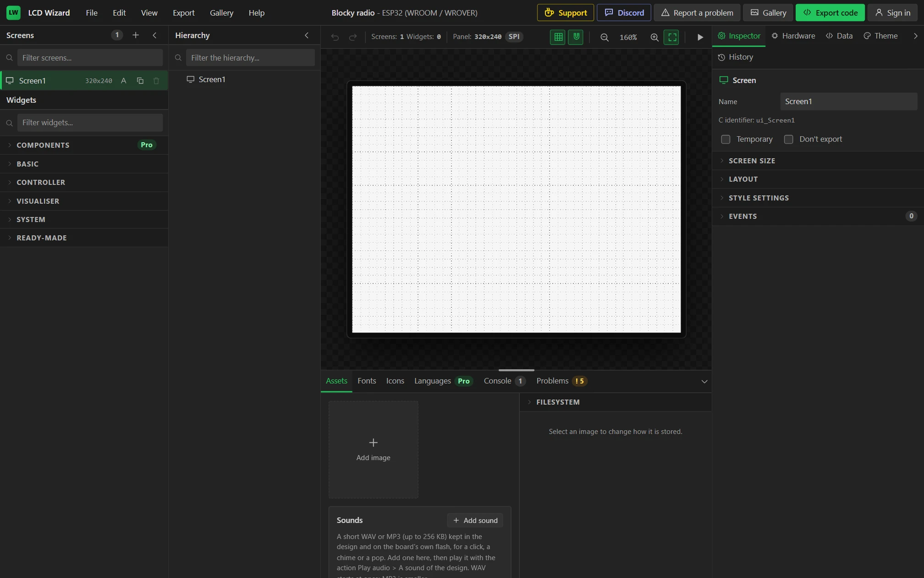
Task: Expand the COMPONENTS widget group
Action: click(x=84, y=145)
